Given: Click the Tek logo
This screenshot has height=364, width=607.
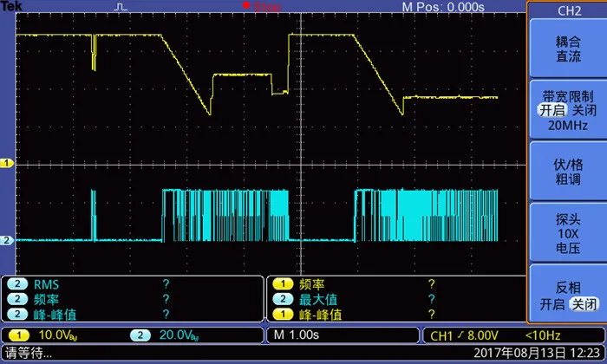Looking at the screenshot, I should tap(11, 6).
